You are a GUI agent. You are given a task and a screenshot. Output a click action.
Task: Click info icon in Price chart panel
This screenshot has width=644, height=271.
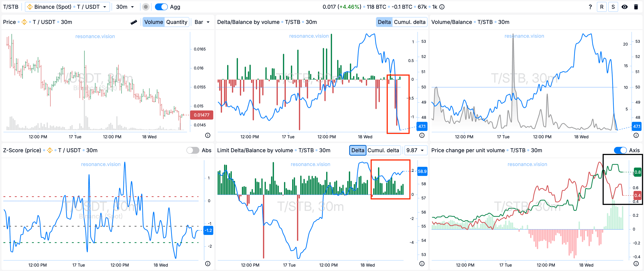(x=208, y=135)
